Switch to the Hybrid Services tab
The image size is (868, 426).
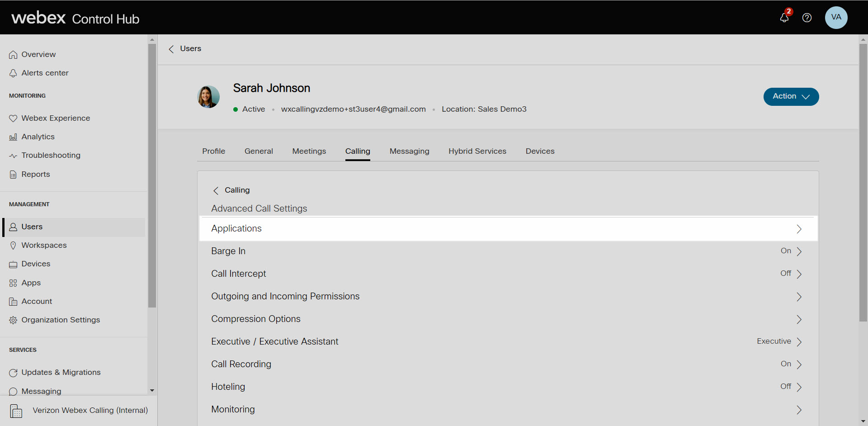point(477,151)
